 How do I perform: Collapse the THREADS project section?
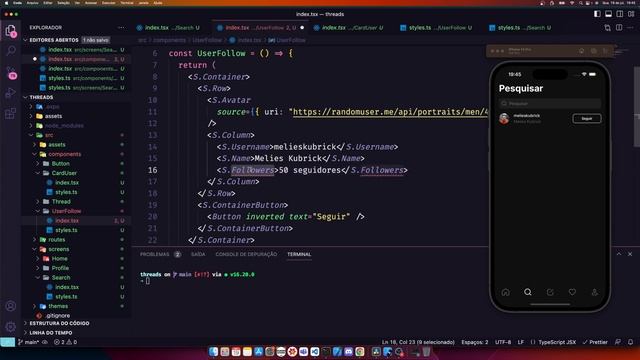coord(41,97)
